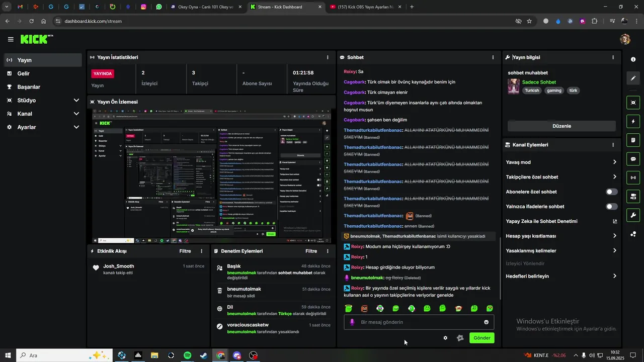This screenshot has height=362, width=644.
Task: Open the hamburger menu beside Kick logo
Action: [x=11, y=39]
